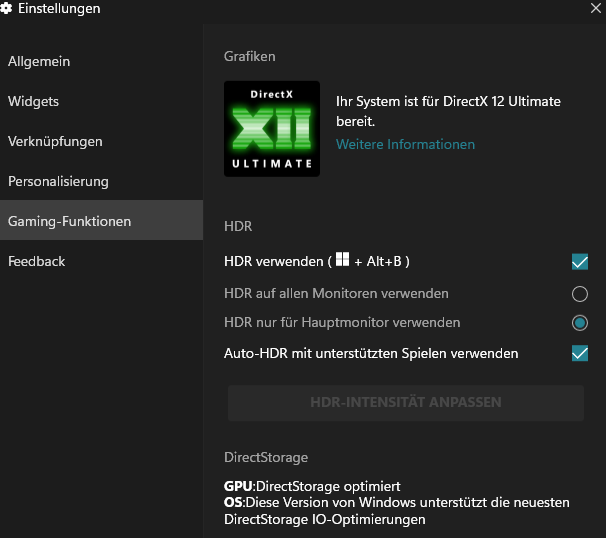
Task: Toggle 'Auto-HDR mit unterstützten Spielen verwenden' checkbox
Action: coord(580,353)
